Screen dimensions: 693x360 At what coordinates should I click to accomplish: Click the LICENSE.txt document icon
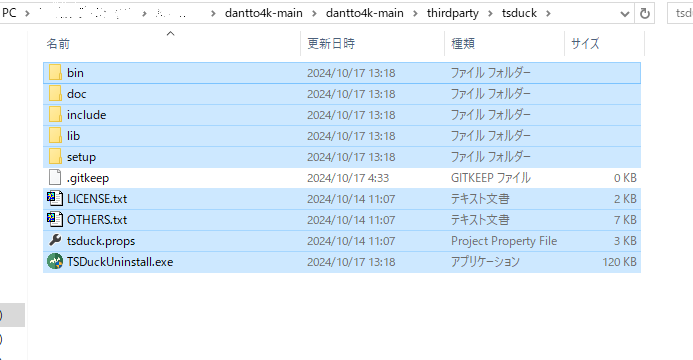click(55, 199)
